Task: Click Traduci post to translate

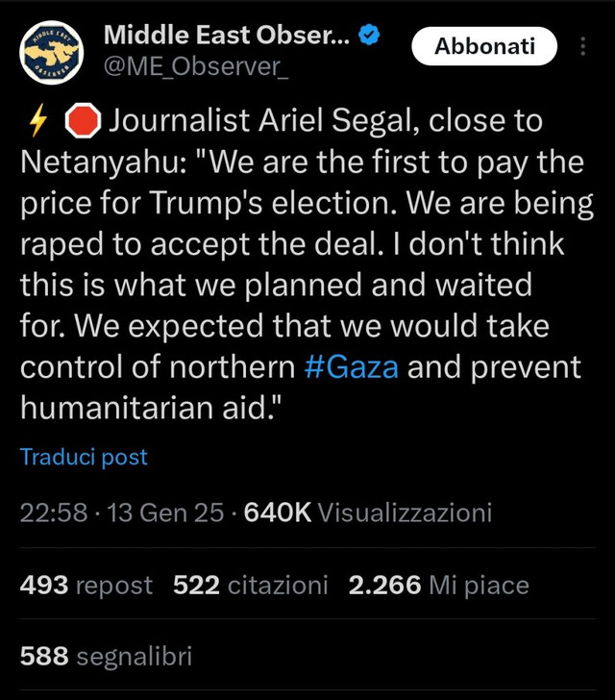Action: pos(84,457)
